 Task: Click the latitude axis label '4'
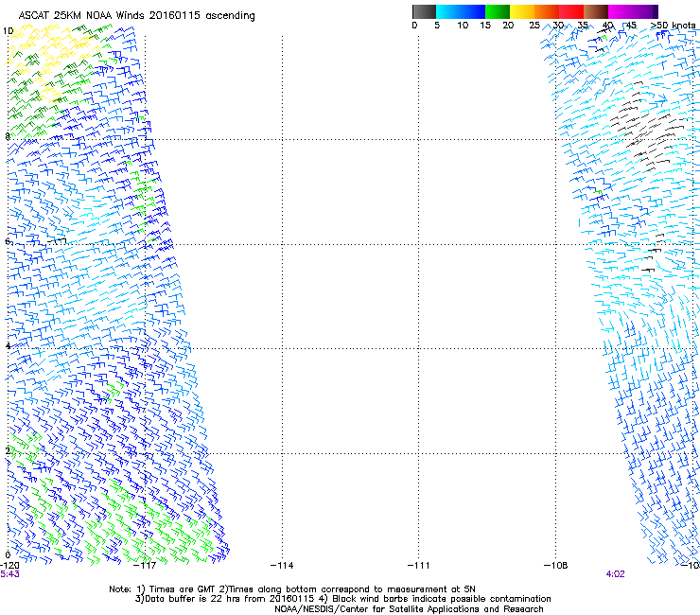point(8,345)
